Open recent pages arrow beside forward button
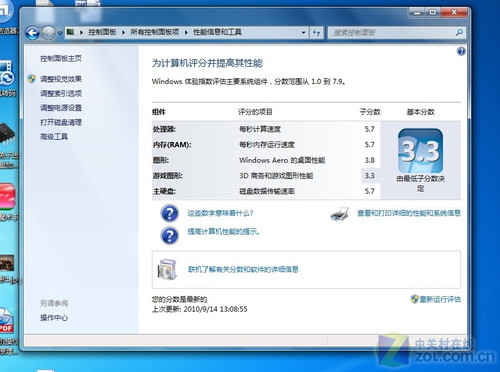The image size is (500, 372). tap(60, 33)
